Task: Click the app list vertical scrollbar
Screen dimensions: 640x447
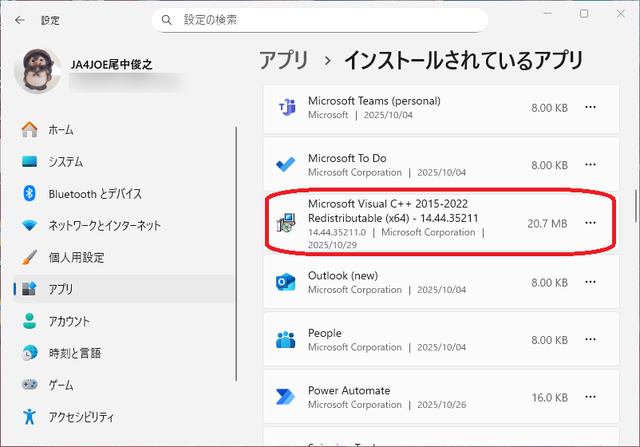Action: tap(636, 205)
